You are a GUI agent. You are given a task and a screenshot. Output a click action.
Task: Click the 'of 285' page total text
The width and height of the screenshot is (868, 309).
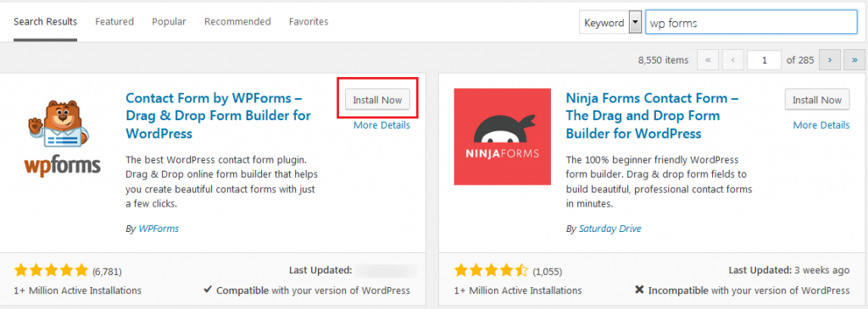click(800, 60)
